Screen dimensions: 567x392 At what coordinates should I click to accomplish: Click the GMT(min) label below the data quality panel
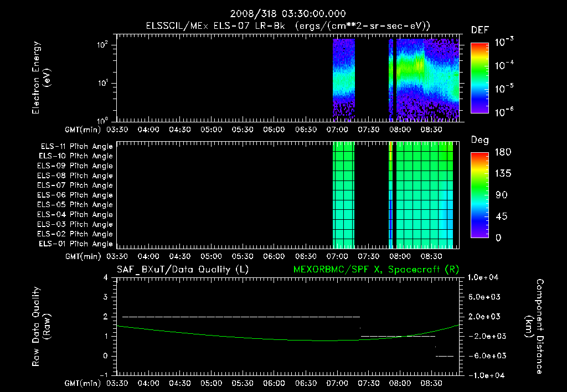tap(83, 383)
